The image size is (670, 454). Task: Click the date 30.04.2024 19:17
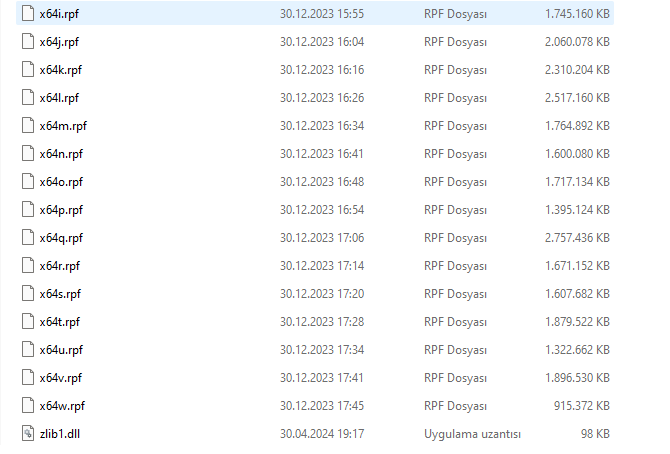[322, 434]
